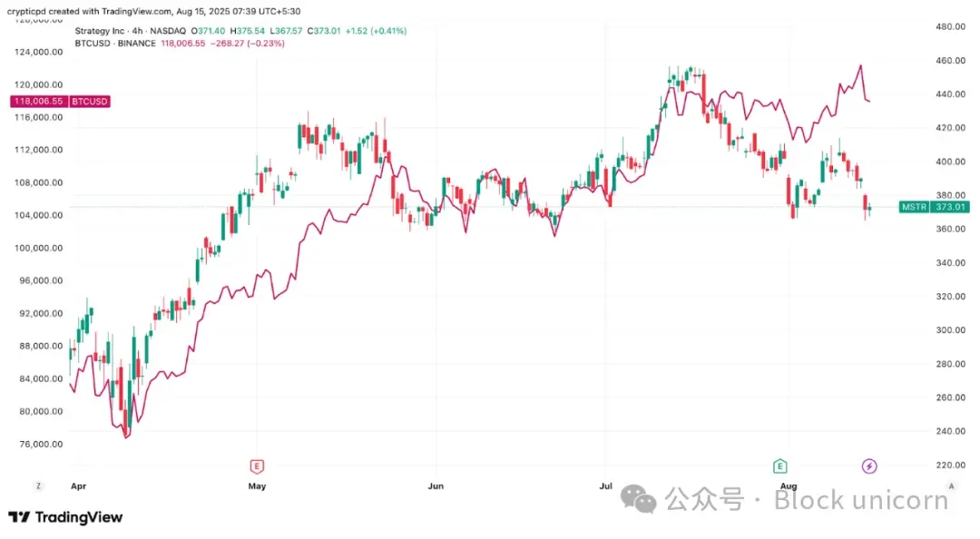Click the 373.01 MSTR price label
Image resolution: width=980 pixels, height=539 pixels.
tap(949, 207)
